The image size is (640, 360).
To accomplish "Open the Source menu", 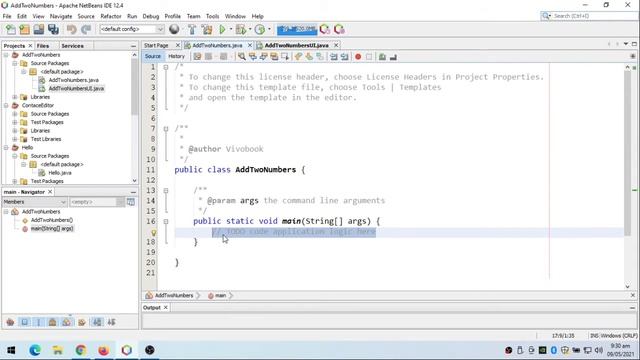I will (86, 16).
